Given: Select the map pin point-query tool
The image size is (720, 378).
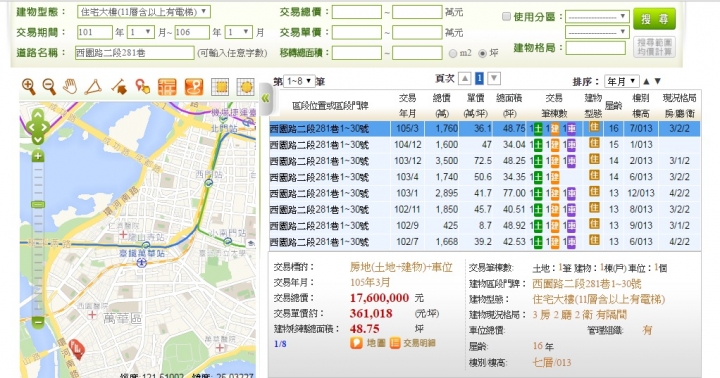Looking at the screenshot, I should [142, 86].
